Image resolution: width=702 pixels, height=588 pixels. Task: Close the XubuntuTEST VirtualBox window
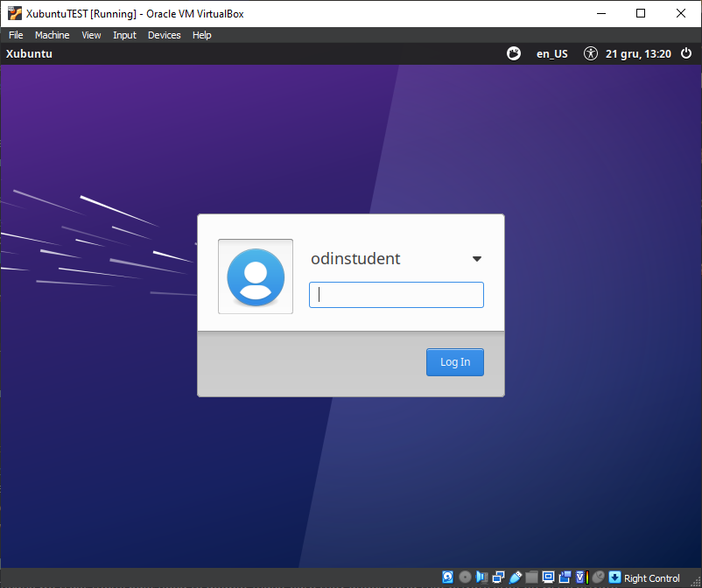[x=681, y=13]
